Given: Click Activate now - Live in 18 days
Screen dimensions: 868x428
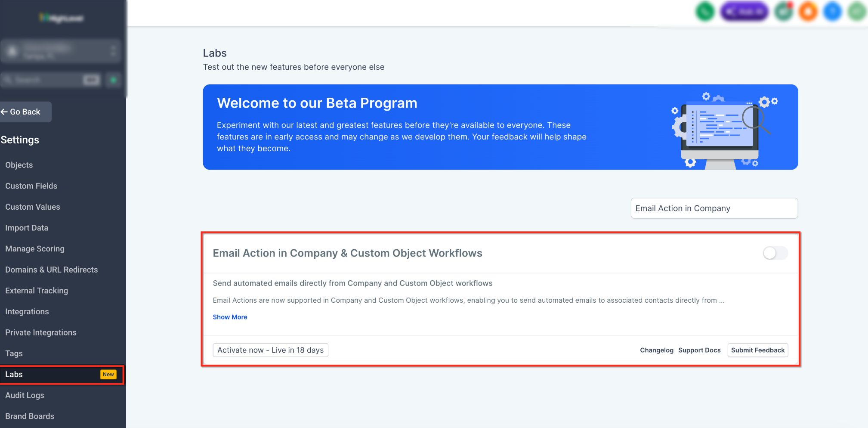Looking at the screenshot, I should pos(270,350).
